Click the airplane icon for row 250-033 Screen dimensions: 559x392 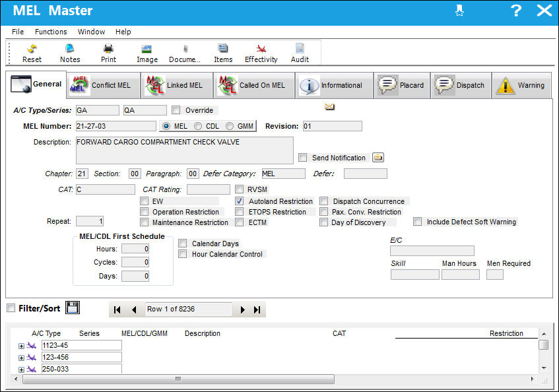(32, 369)
